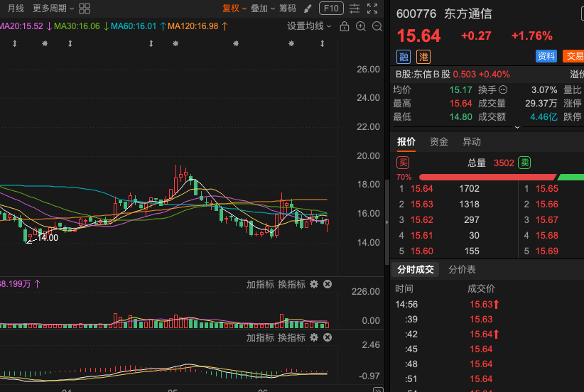Click the 买 buy icon
The image size is (584, 392).
[403, 163]
